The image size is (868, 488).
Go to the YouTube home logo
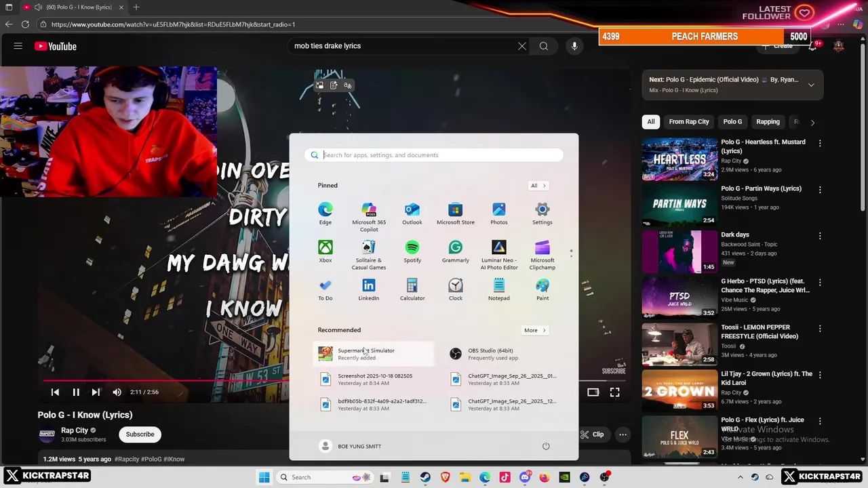point(56,46)
